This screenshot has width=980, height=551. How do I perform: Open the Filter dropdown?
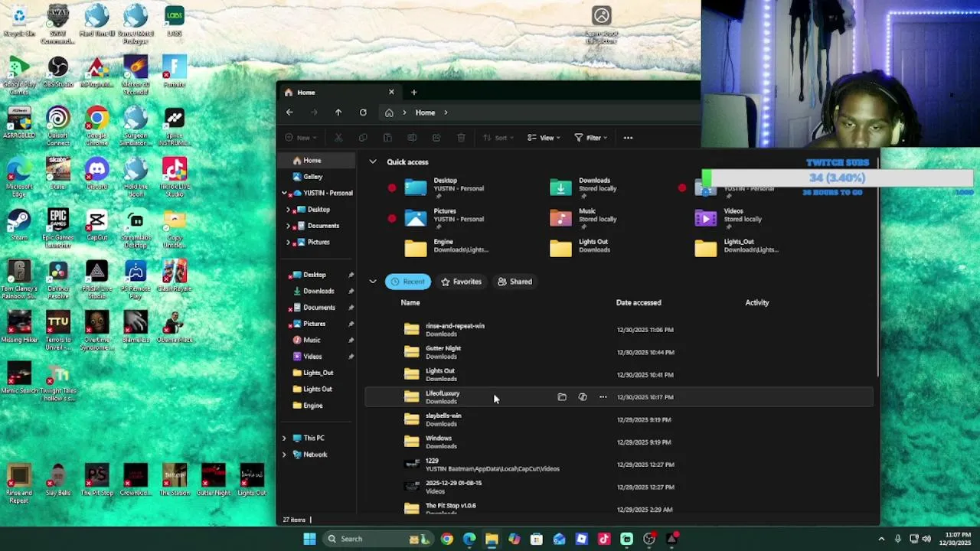pos(590,138)
